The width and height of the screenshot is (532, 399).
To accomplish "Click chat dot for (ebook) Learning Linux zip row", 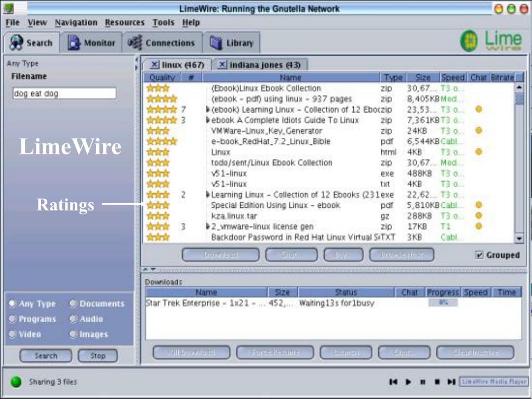I will tap(478, 109).
